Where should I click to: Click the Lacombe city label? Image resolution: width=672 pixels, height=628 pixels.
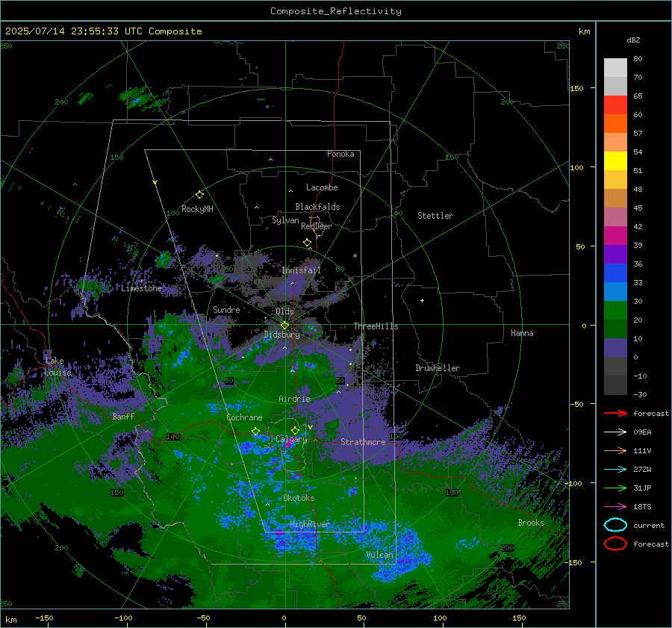point(322,187)
